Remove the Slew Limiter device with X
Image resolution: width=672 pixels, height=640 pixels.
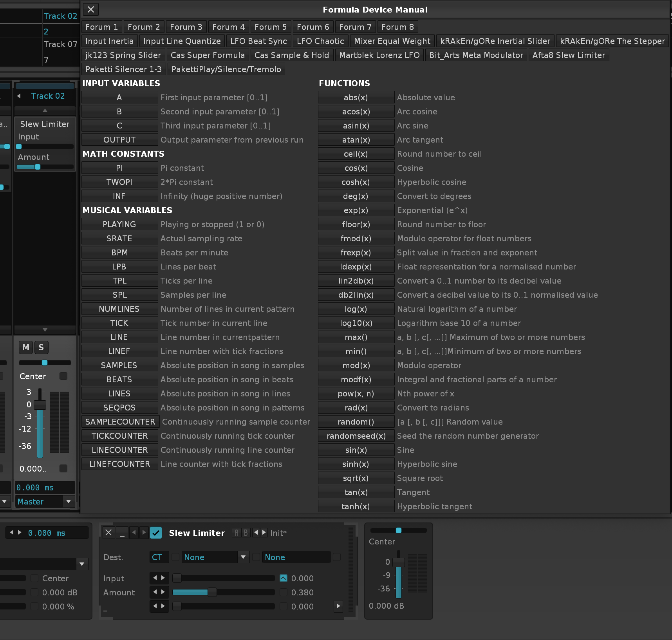108,533
